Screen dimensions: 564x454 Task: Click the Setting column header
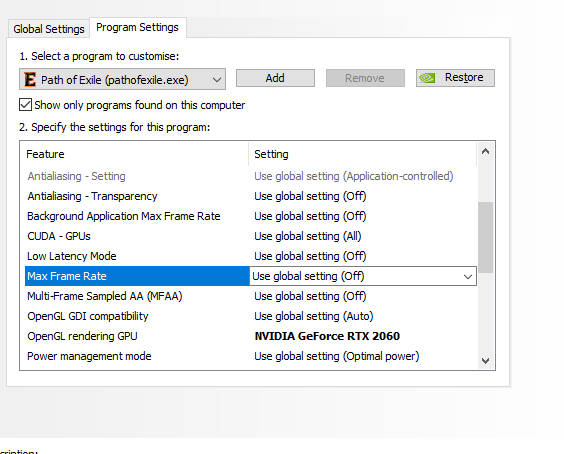(363, 154)
